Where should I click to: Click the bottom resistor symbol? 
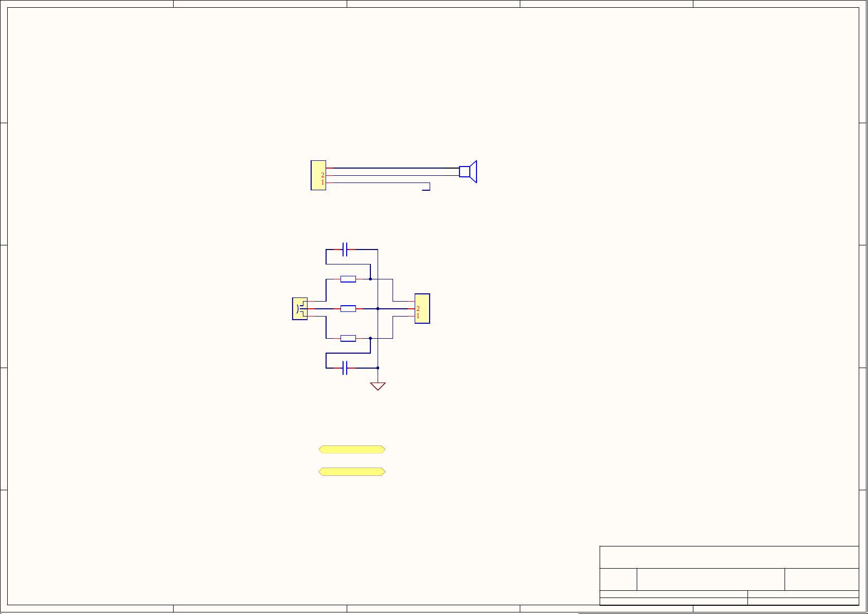tap(348, 338)
